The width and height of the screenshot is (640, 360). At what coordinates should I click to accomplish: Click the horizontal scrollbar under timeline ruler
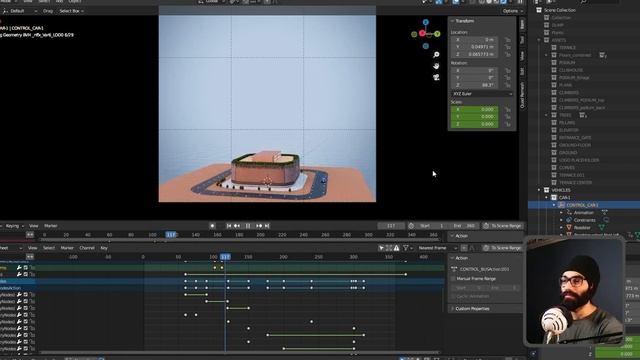click(241, 240)
